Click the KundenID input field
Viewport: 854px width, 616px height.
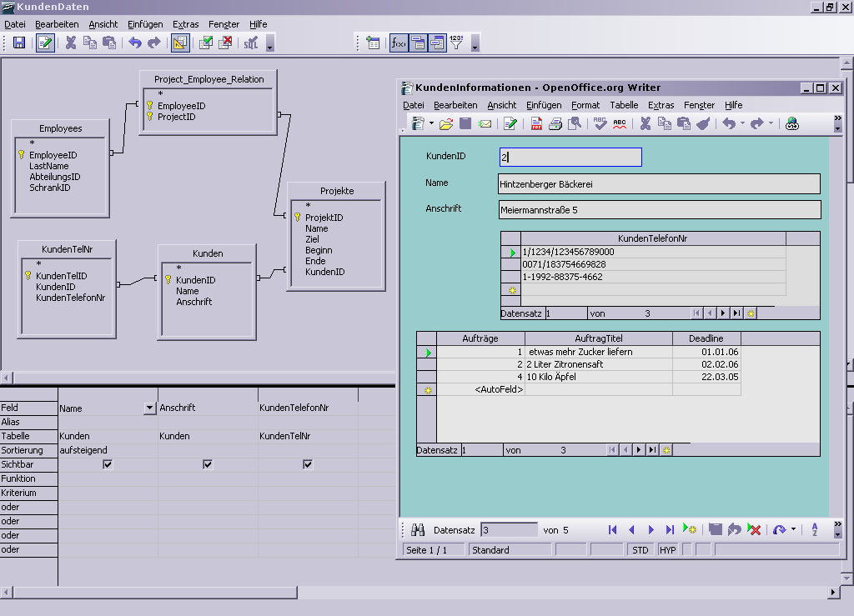click(x=570, y=157)
